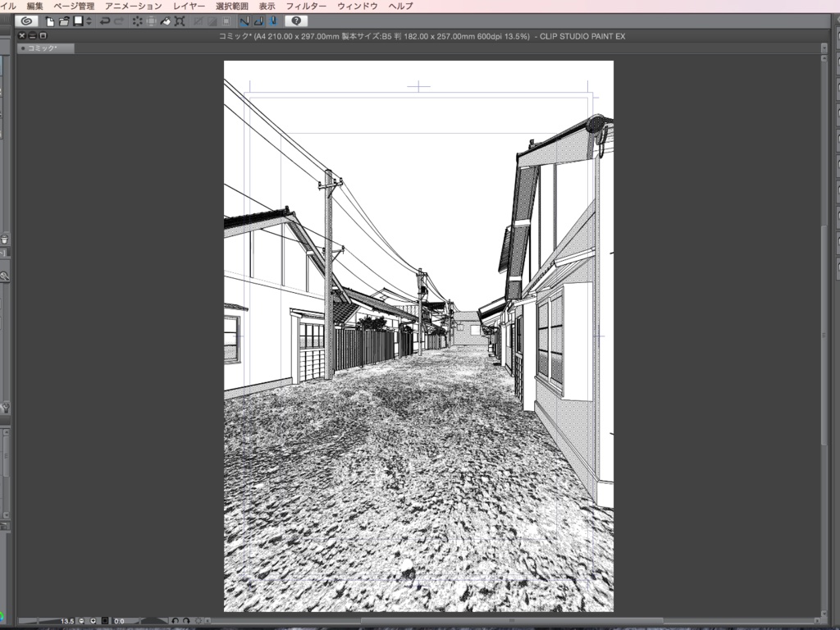Save the document using the Save icon

click(x=78, y=22)
